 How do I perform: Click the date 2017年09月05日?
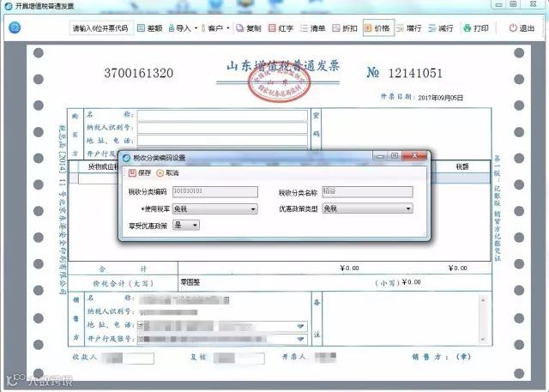440,98
